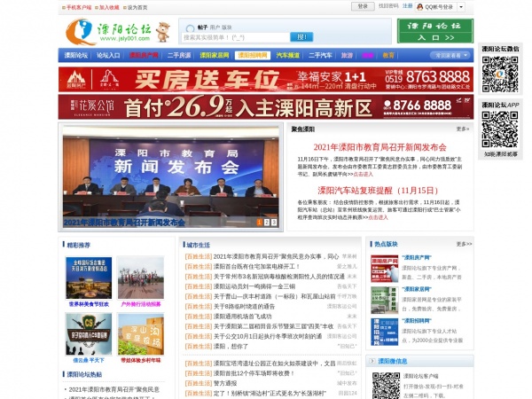Open the 汽车频道 navigation item
Screen dimensions: 532x399
click(287, 55)
